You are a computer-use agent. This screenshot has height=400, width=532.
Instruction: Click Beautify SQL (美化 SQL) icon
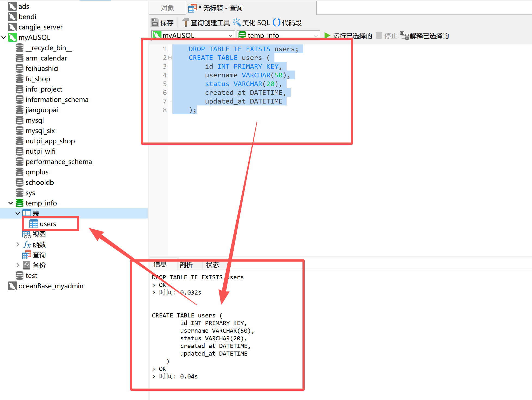click(237, 23)
